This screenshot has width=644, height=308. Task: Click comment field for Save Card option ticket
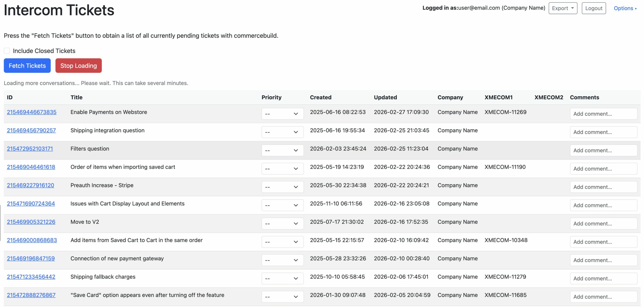pyautogui.click(x=603, y=297)
